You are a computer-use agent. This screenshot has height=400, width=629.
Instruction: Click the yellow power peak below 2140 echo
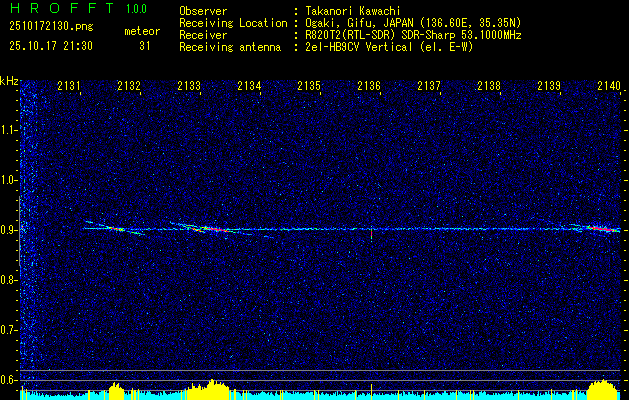pos(602,388)
